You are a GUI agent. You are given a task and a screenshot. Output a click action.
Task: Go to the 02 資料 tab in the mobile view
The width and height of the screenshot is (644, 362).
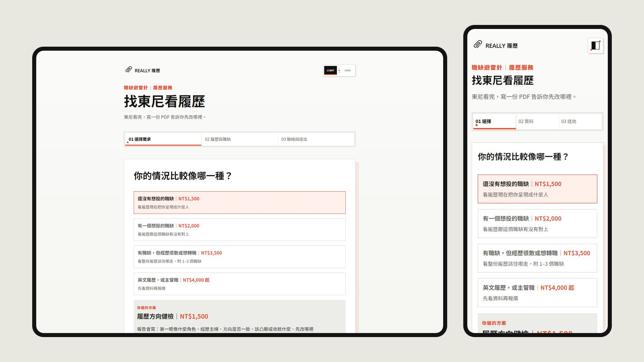point(537,121)
